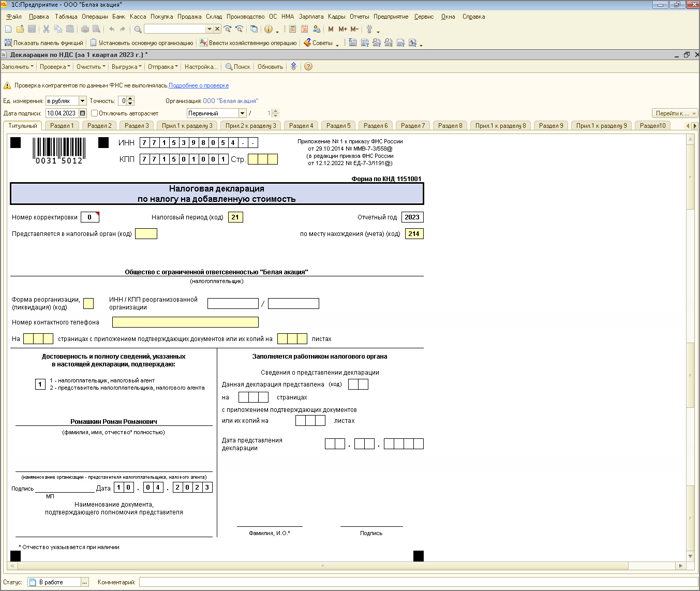
Task: Expand the Проверка menu
Action: [x=55, y=67]
